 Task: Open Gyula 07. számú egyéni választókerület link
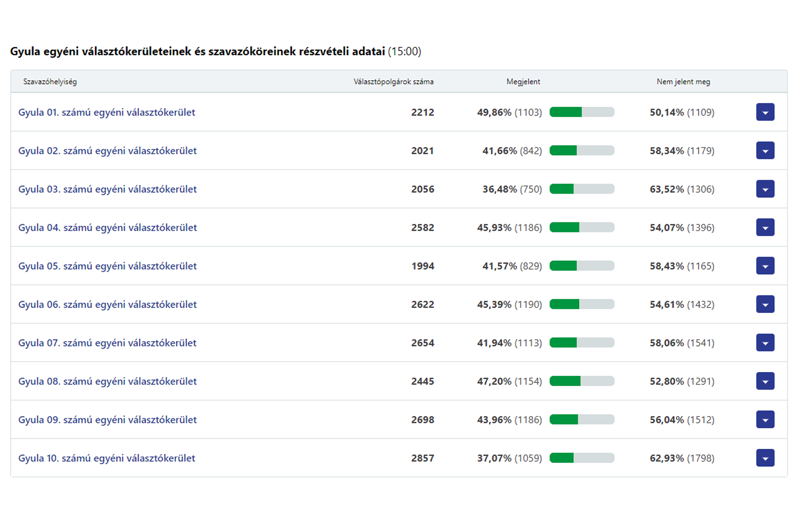click(x=107, y=343)
